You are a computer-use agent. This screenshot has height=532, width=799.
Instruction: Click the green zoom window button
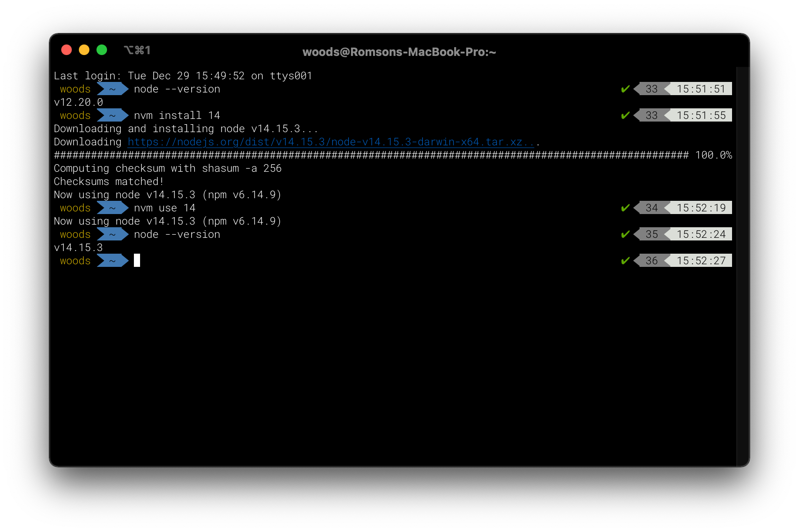pyautogui.click(x=102, y=50)
